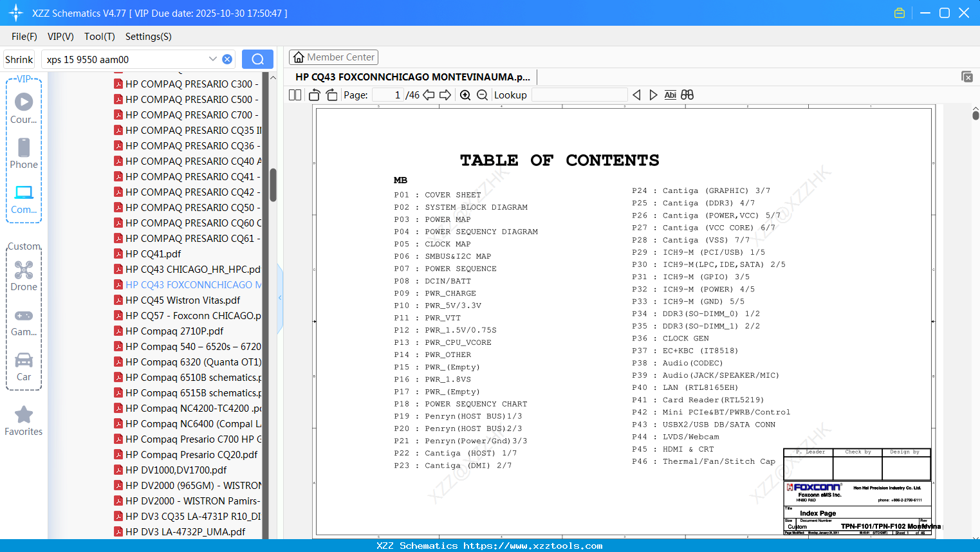Open HP Compaq 6510B schematics file

click(x=188, y=377)
